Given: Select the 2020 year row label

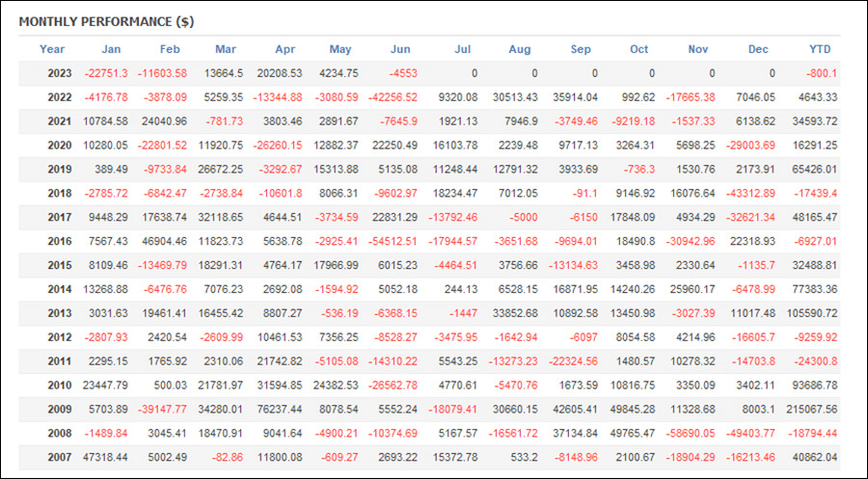Looking at the screenshot, I should click(x=60, y=146).
